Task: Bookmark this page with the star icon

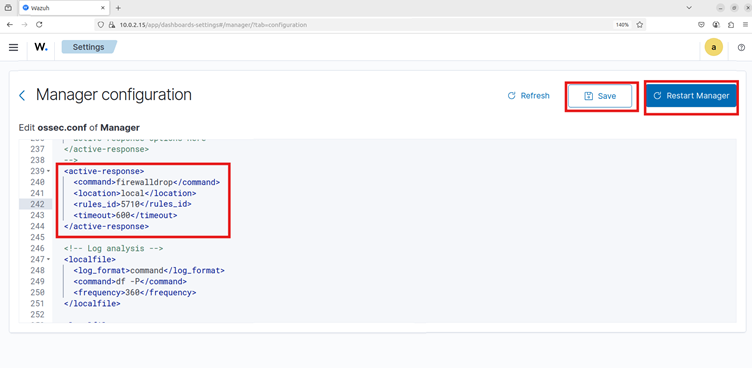Action: point(639,24)
